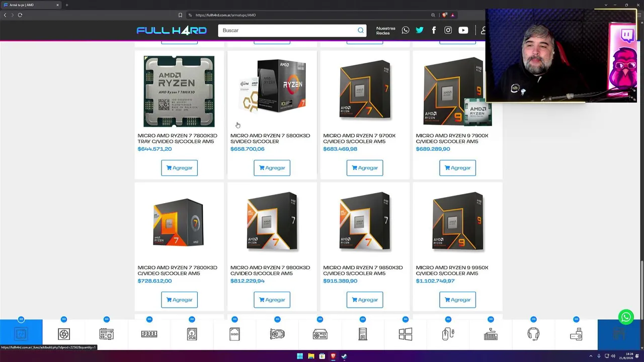Add Ryzen 7 9850X3D to build
644x362 pixels.
[365, 300]
